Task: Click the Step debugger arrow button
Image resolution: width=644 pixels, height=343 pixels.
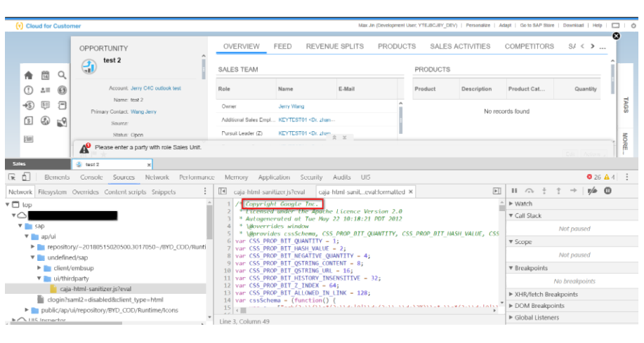Action: click(x=574, y=190)
